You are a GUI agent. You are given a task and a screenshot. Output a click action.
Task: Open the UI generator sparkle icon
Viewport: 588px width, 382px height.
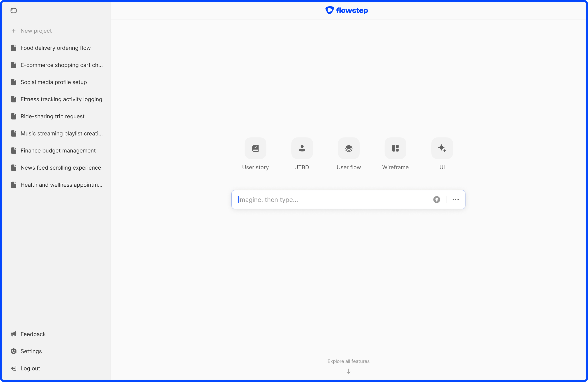pos(442,148)
